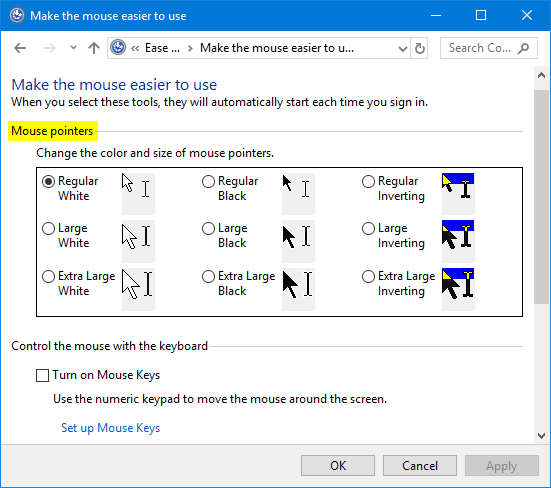Click the Cancel button
Image resolution: width=551 pixels, height=488 pixels.
(x=420, y=466)
